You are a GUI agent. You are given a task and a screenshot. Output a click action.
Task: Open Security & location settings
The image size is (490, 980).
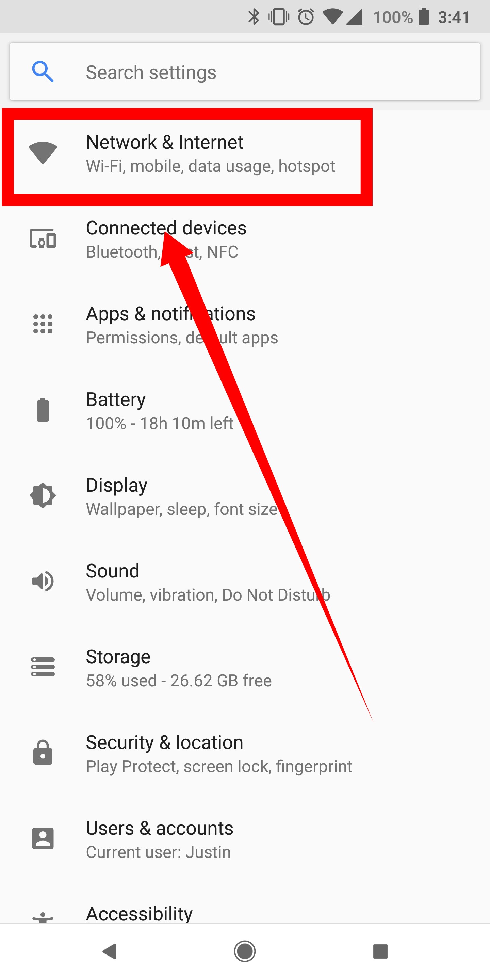[219, 754]
